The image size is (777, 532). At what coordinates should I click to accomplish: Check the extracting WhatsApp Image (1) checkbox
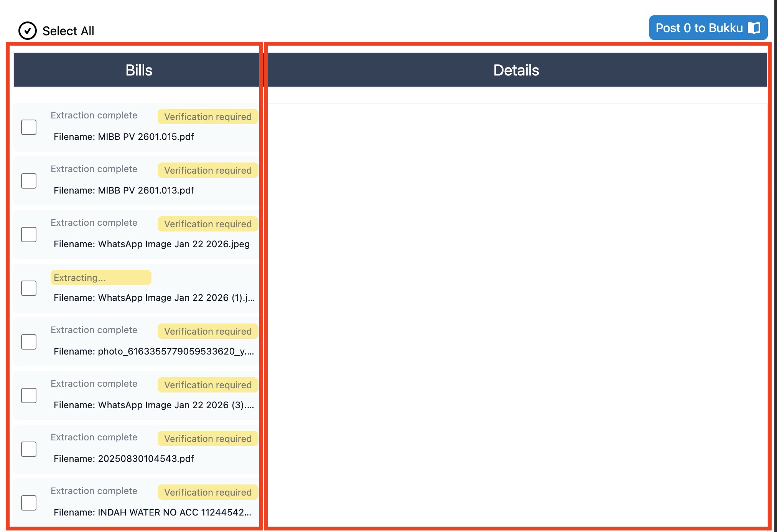(x=29, y=288)
